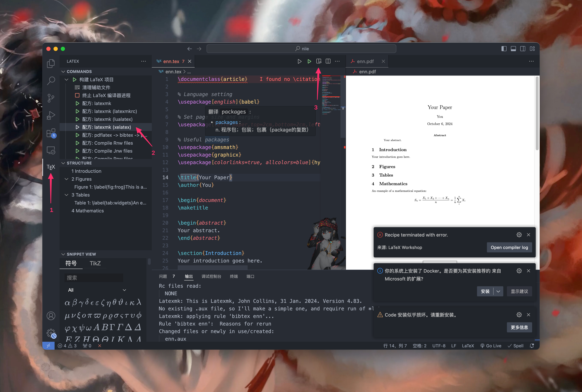Show errors and warnings count

[67, 346]
